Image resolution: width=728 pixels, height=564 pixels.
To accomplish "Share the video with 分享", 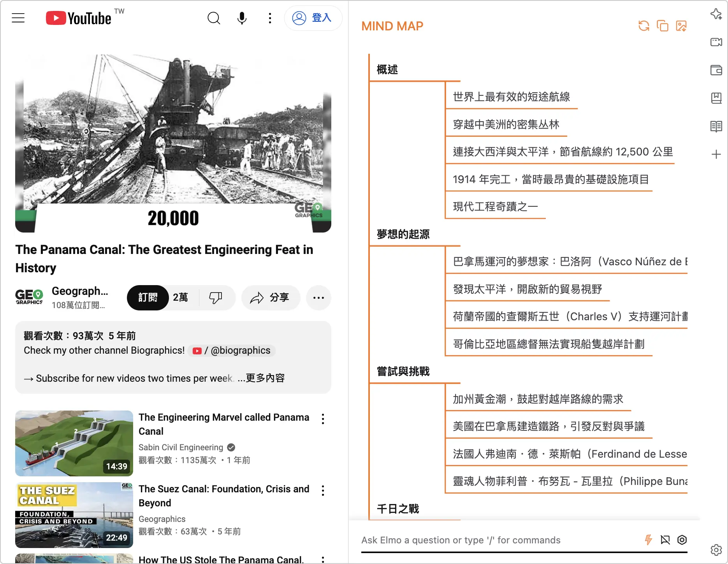I will pos(271,298).
